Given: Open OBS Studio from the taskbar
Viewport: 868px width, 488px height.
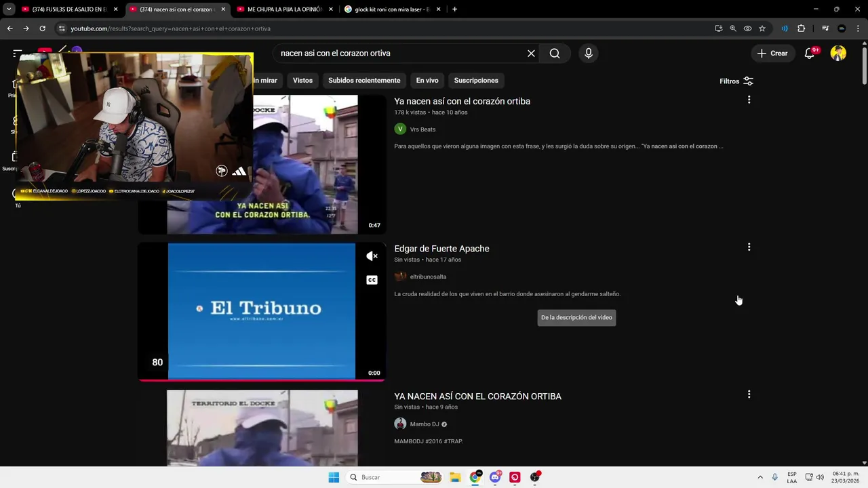Looking at the screenshot, I should pyautogui.click(x=535, y=477).
